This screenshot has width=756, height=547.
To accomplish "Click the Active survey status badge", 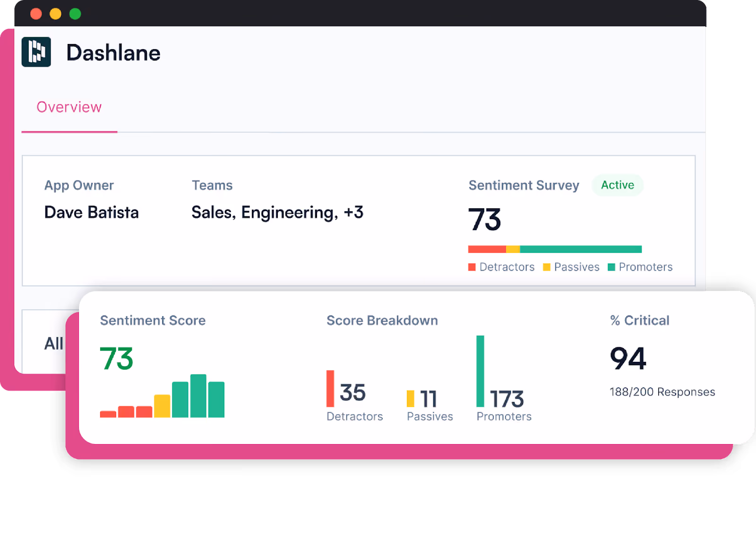I will (x=618, y=185).
